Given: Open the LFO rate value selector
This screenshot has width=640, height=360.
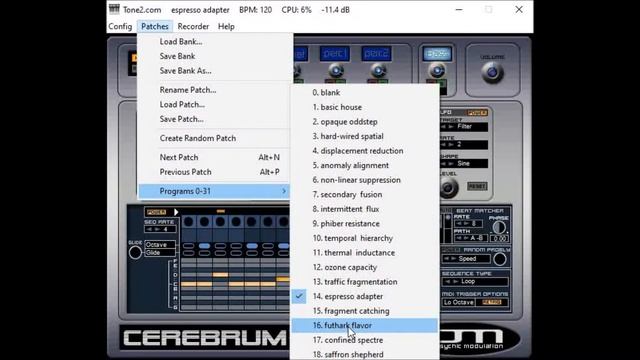Looking at the screenshot, I should click(x=464, y=145).
